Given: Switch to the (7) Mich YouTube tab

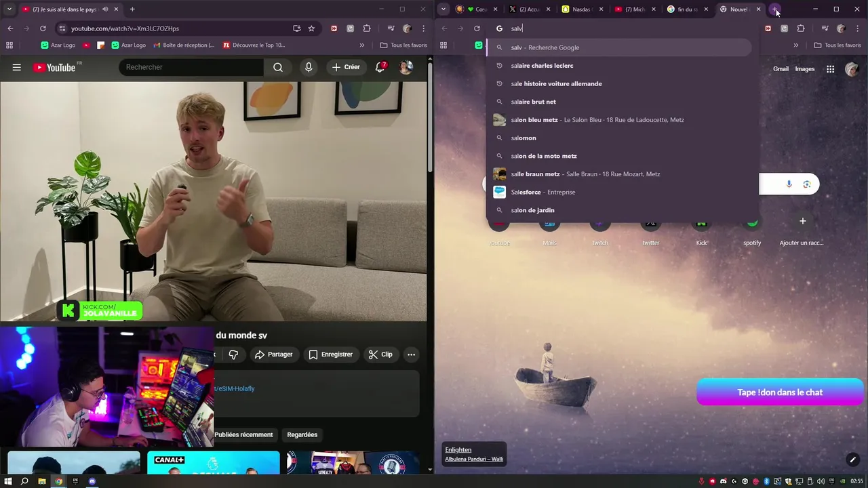Looking at the screenshot, I should [x=635, y=9].
